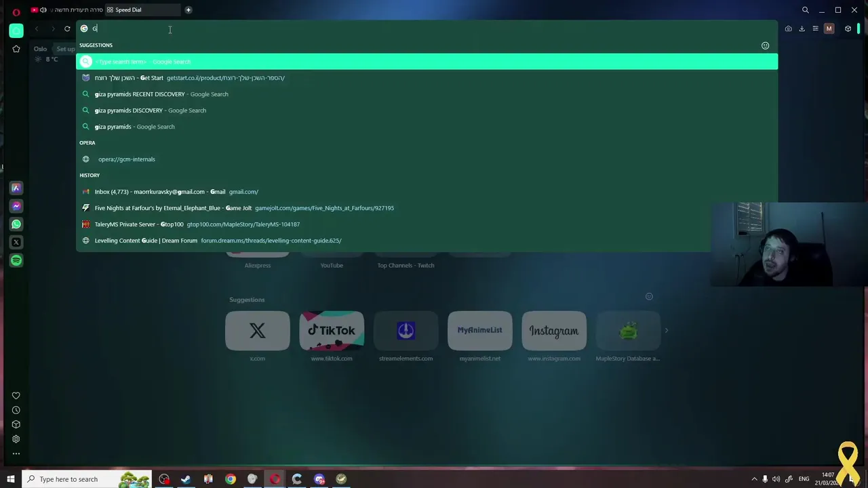Open Messenger icon in sidebar
The width and height of the screenshot is (868, 488).
pos(16,206)
